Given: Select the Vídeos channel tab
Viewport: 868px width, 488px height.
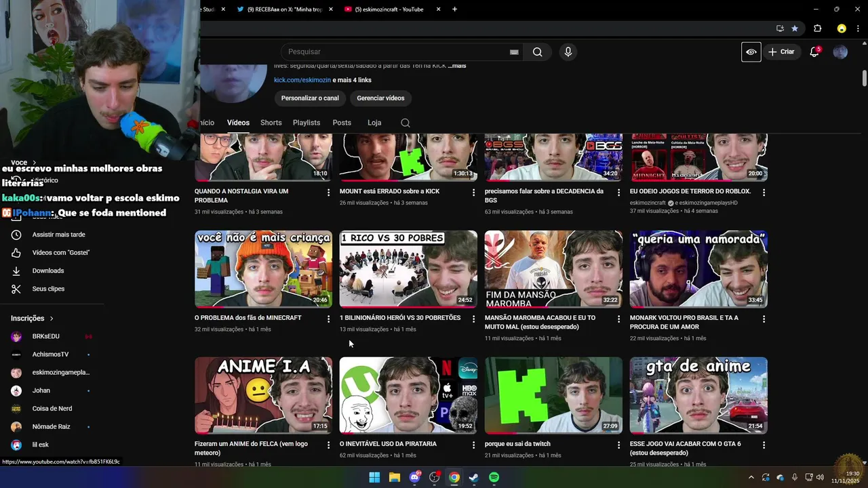Looking at the screenshot, I should pos(238,123).
